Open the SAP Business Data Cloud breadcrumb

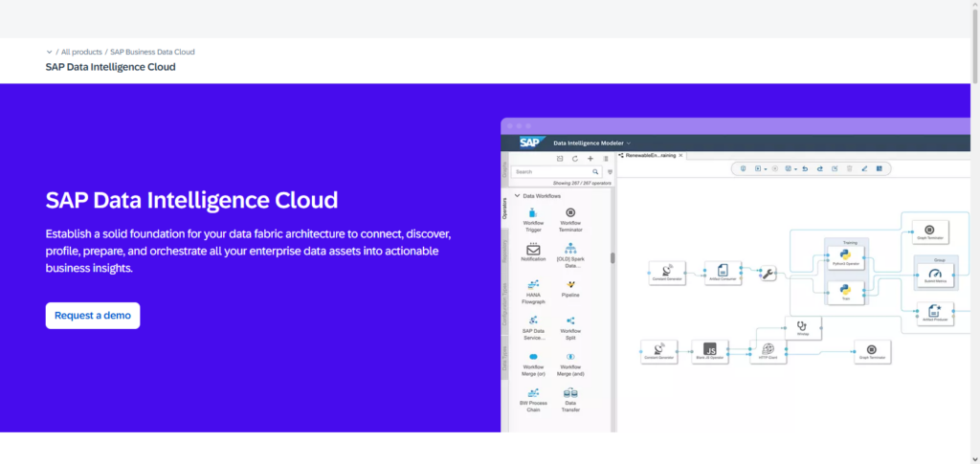coord(152,52)
